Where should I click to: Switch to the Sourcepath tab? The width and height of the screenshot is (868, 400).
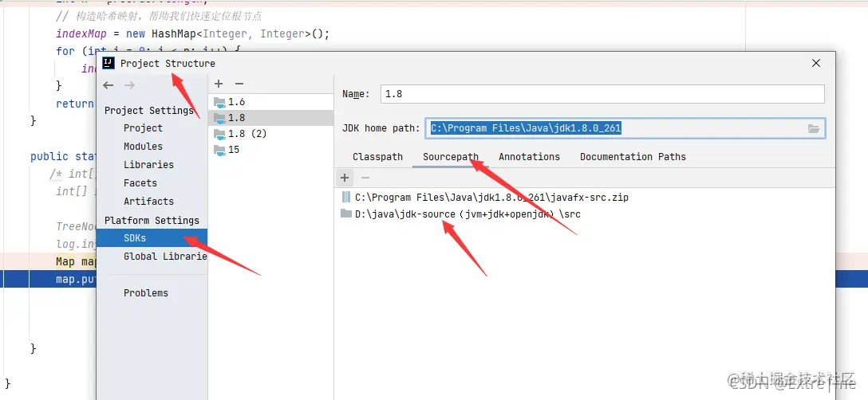click(451, 156)
